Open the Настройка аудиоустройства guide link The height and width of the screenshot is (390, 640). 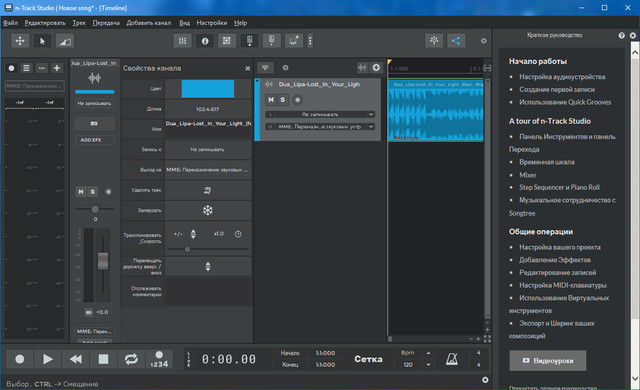click(x=562, y=77)
